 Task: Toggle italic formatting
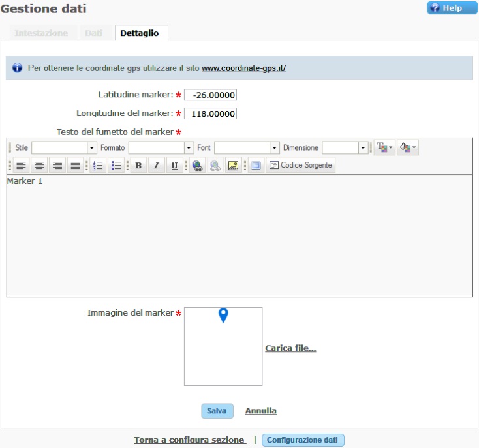(x=157, y=166)
